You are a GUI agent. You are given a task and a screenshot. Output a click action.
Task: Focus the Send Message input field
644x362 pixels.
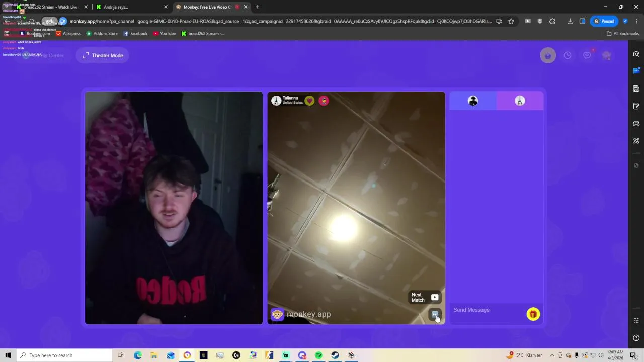pos(487,310)
